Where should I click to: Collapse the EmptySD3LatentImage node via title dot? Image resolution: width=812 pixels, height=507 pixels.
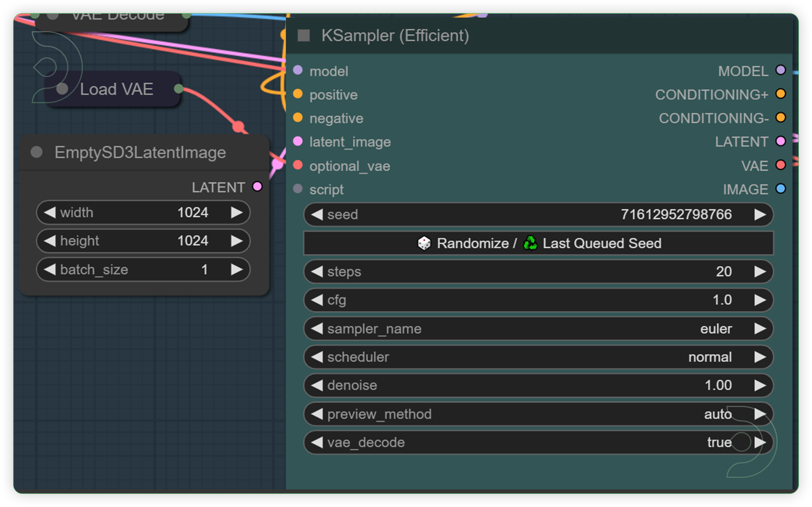point(36,152)
